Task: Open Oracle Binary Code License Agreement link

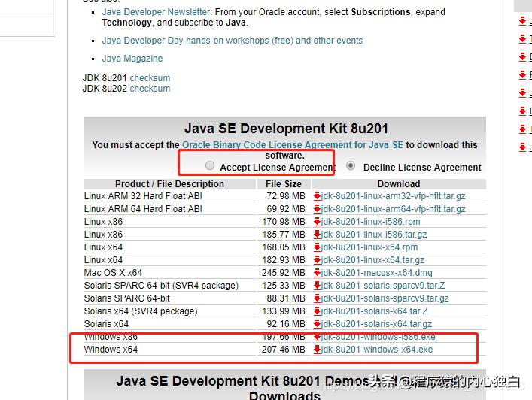Action: (292, 145)
